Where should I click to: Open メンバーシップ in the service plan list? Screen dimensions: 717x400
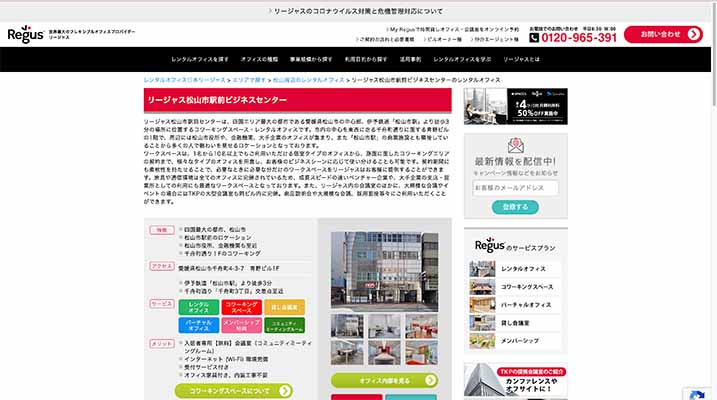519,341
